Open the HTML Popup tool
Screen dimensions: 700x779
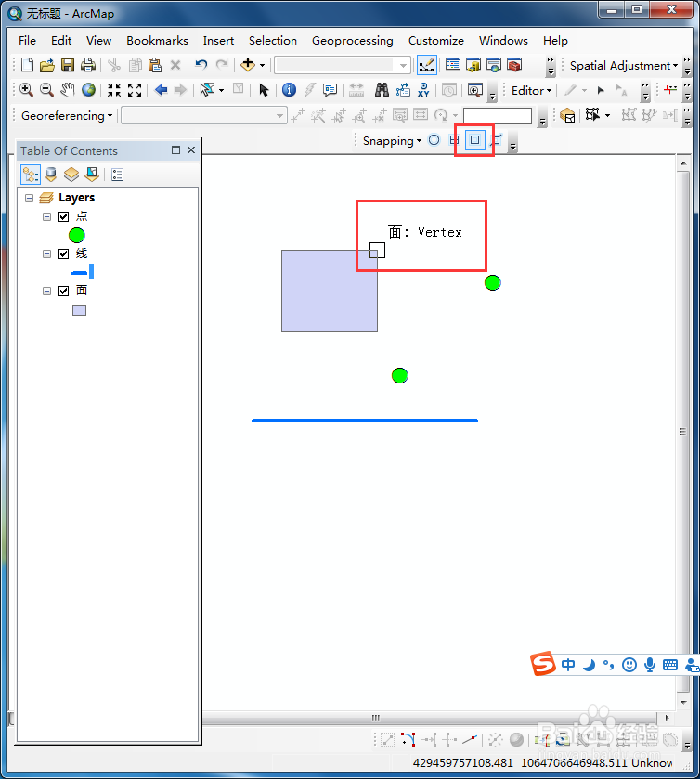[330, 90]
